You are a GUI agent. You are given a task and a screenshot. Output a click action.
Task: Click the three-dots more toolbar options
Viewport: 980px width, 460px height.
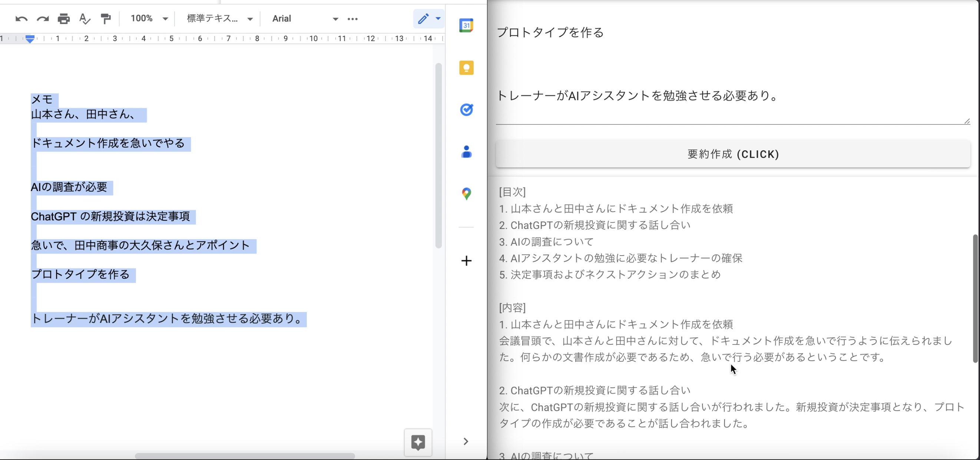click(x=352, y=19)
